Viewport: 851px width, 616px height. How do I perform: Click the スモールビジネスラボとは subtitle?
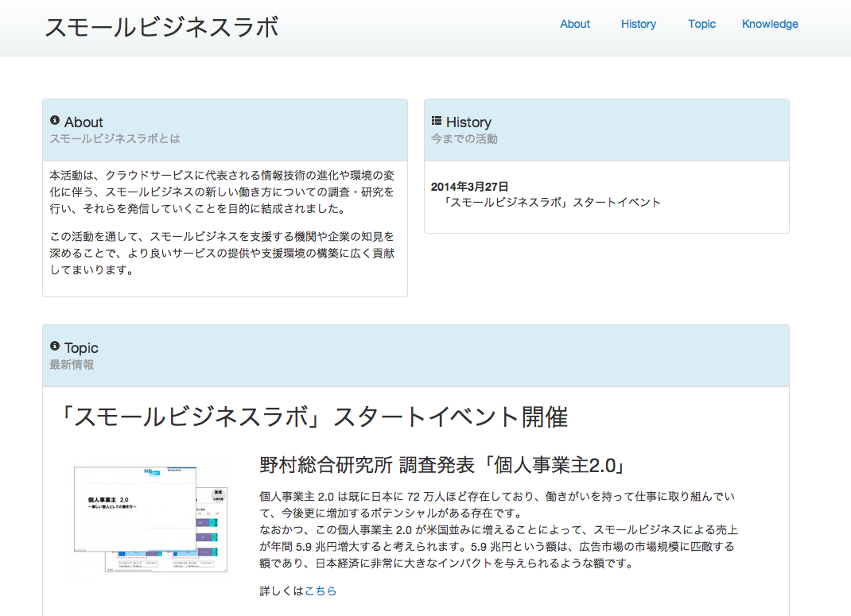pos(115,139)
